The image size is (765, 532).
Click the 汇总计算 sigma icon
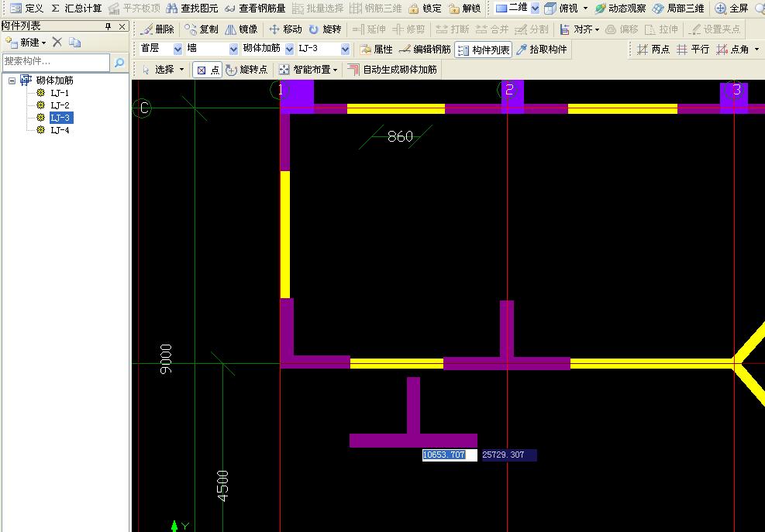(56, 9)
